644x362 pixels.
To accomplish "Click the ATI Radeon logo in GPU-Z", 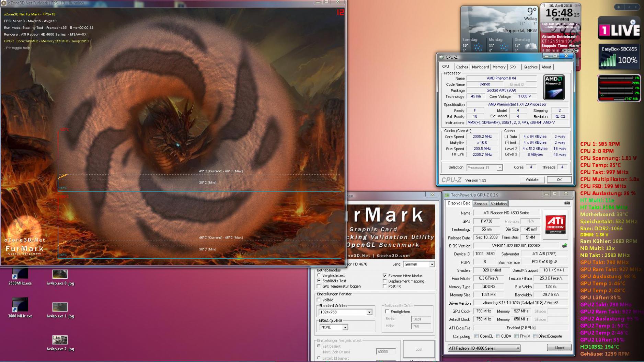I will pyautogui.click(x=555, y=225).
